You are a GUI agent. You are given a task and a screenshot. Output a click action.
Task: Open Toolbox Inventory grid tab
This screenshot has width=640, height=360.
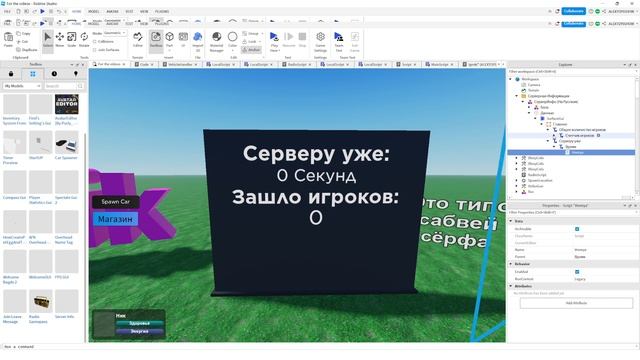click(33, 74)
